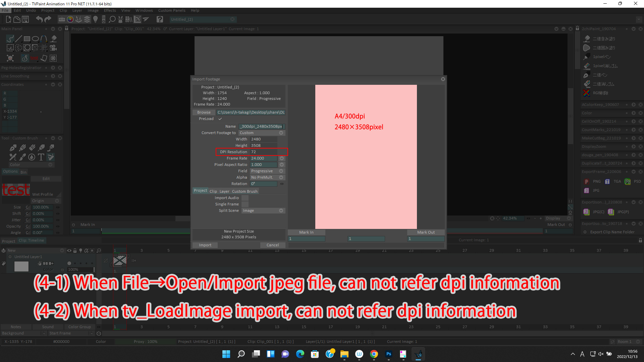Click the save floppy disk icon
Screen dimensions: 644x362
pyautogui.click(x=25, y=19)
